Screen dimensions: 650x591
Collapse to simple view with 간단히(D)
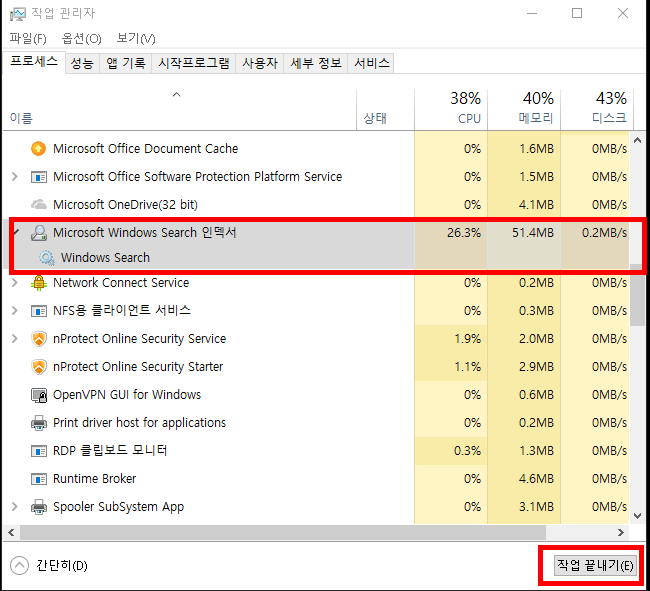coord(49,565)
